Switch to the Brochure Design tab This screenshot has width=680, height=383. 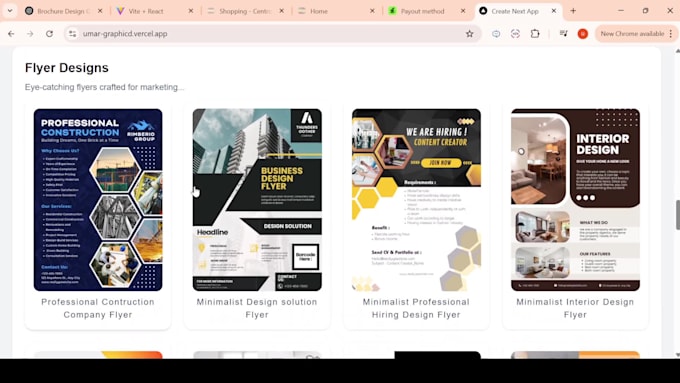click(x=64, y=11)
